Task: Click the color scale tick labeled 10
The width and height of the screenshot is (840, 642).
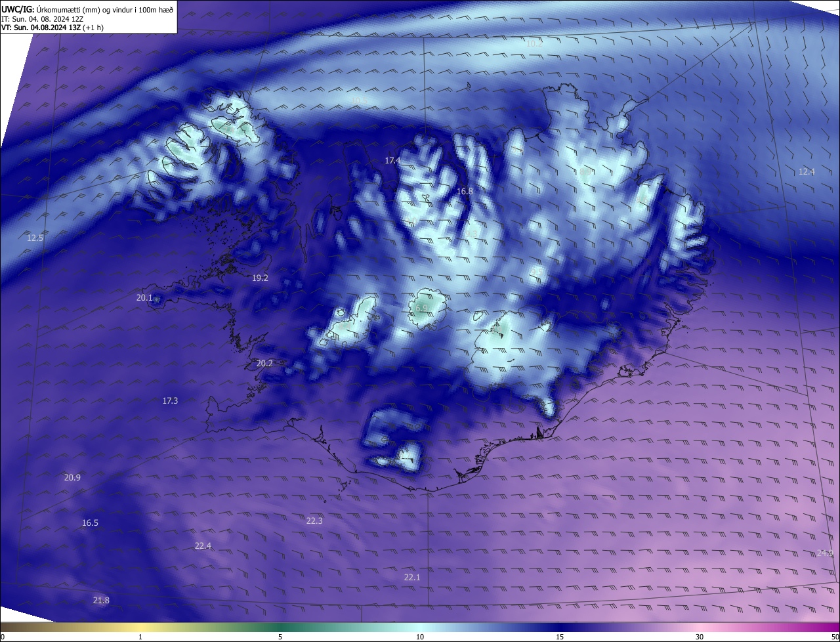Action: [420, 637]
